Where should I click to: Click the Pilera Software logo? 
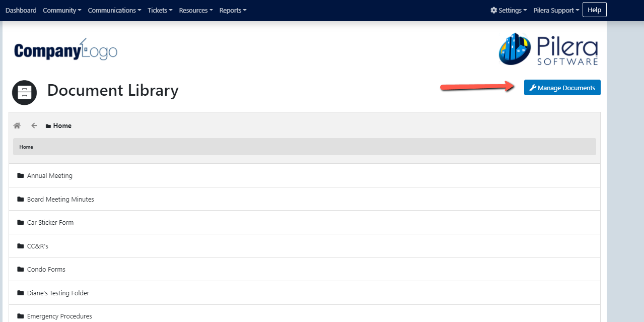(548, 49)
